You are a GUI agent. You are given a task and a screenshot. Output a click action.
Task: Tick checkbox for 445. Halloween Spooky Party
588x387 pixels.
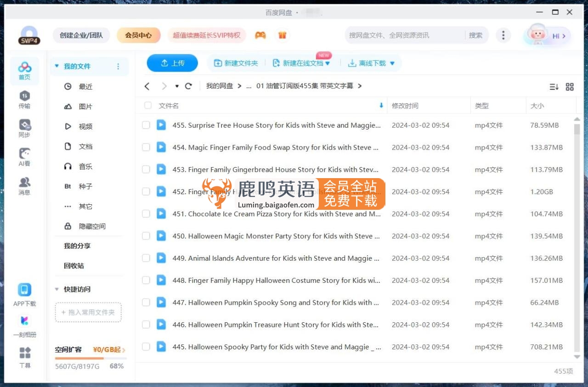coord(146,347)
